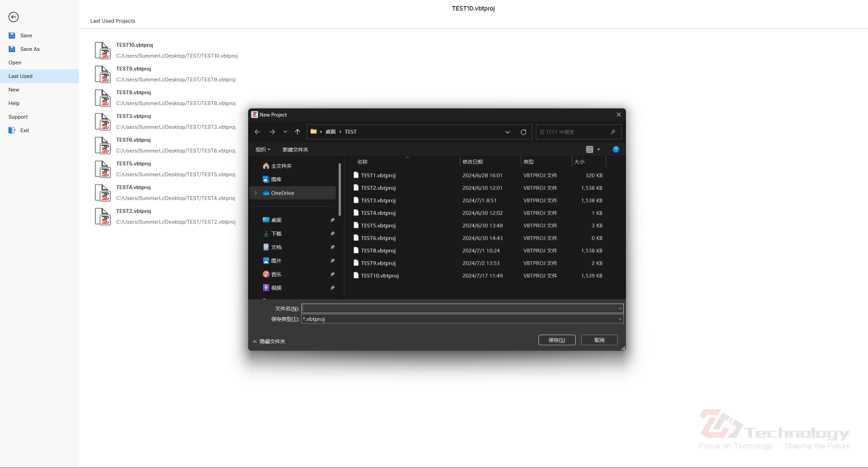Click the Save disk icon in the sidebar
Viewport: 868px width, 468px height.
click(12, 35)
